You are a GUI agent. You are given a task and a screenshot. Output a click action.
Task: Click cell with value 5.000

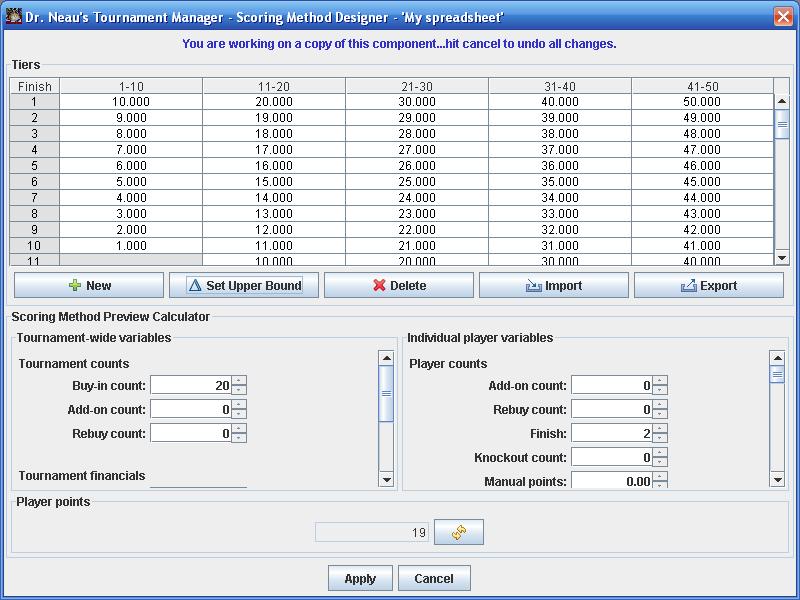click(x=131, y=182)
